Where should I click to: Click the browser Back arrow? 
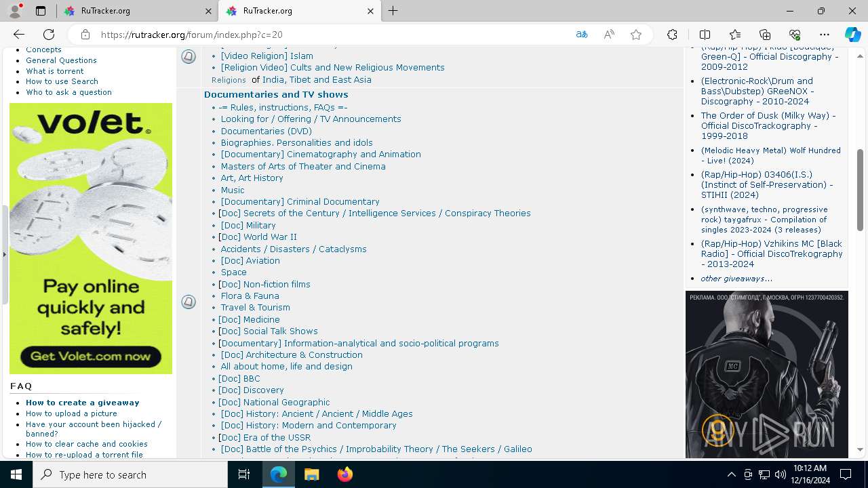pyautogui.click(x=19, y=35)
